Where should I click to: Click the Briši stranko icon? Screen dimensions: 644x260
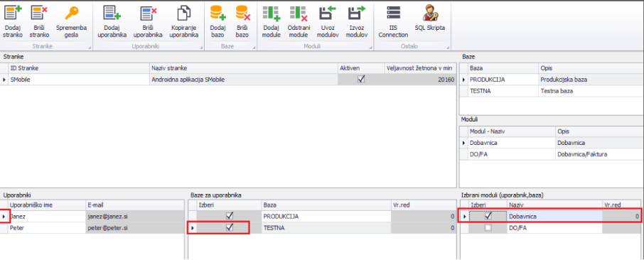coord(39,13)
